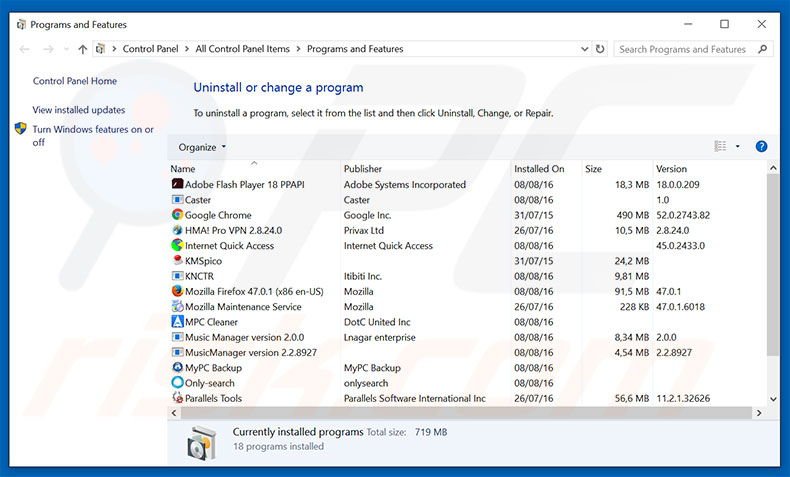This screenshot has height=477, width=790.
Task: Click version '52.0.2743.82' cell
Action: 683,215
